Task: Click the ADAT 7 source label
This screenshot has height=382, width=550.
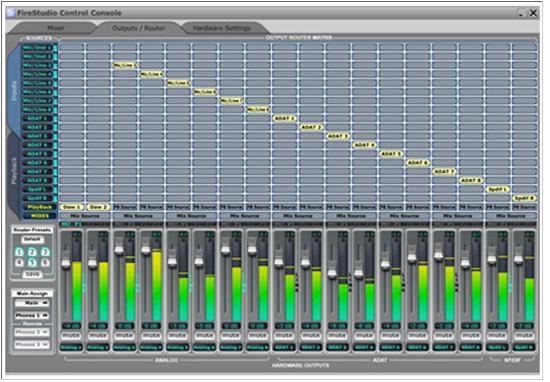Action: click(x=37, y=172)
